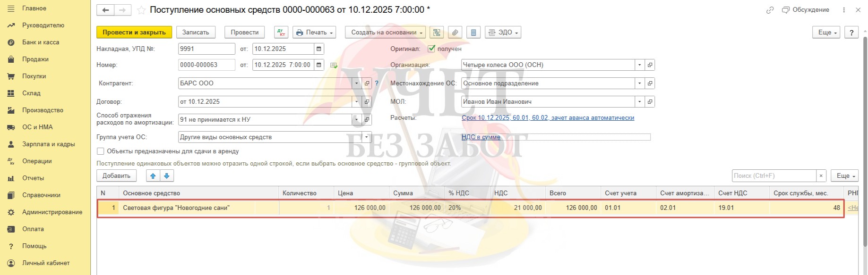Open top Еще menu near help

pos(826,32)
